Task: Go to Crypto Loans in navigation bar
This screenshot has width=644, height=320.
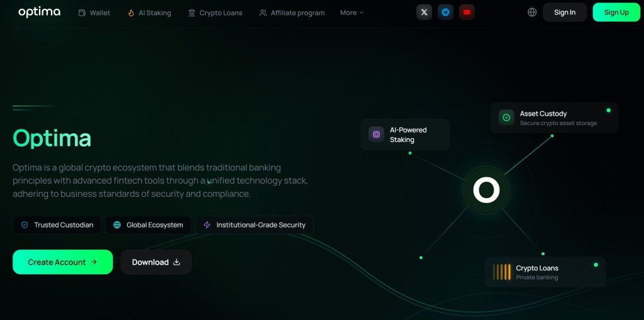Action: 215,13
